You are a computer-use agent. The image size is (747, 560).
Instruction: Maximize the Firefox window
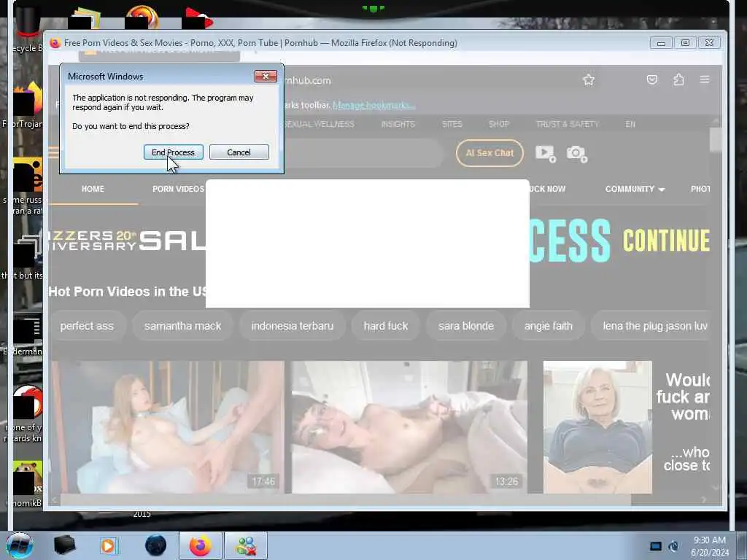(x=685, y=43)
